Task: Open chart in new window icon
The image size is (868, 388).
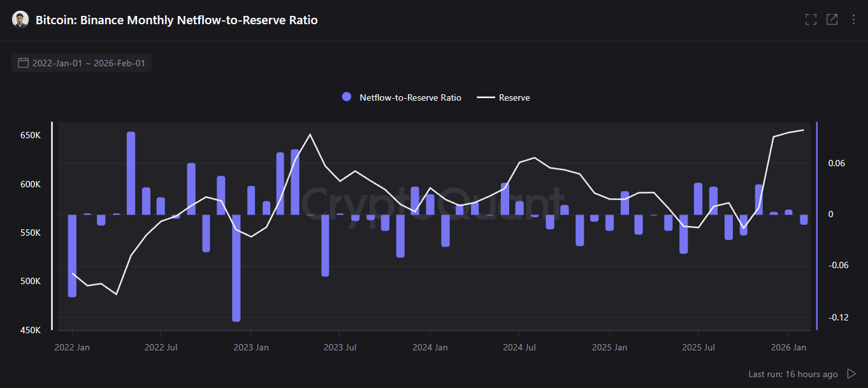Action: coord(832,20)
